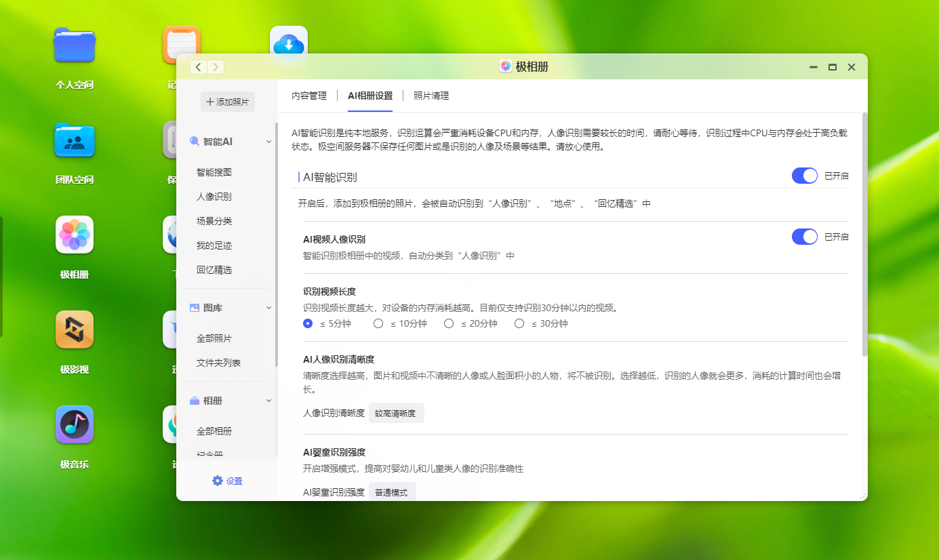Open the cloud download desktop icon

(289, 41)
